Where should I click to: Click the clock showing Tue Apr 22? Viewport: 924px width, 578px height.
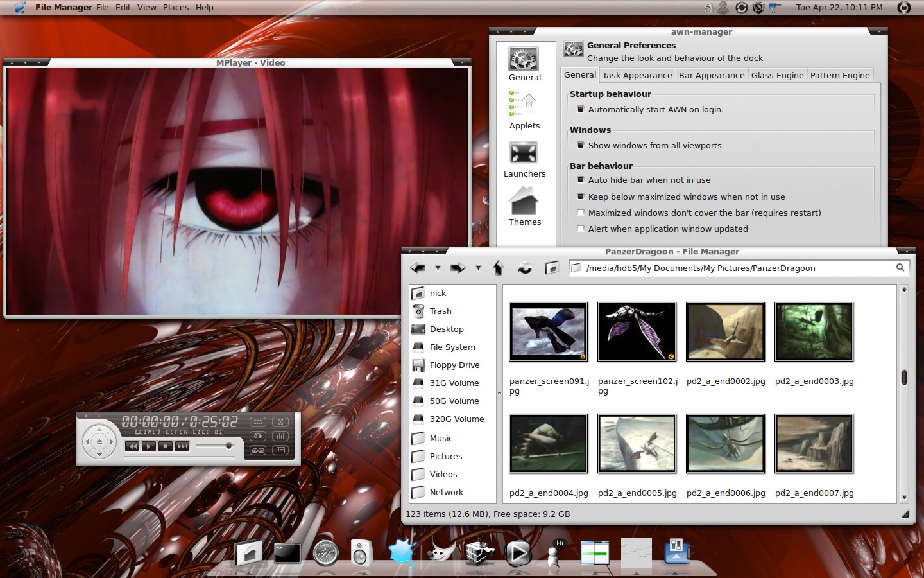[x=839, y=8]
